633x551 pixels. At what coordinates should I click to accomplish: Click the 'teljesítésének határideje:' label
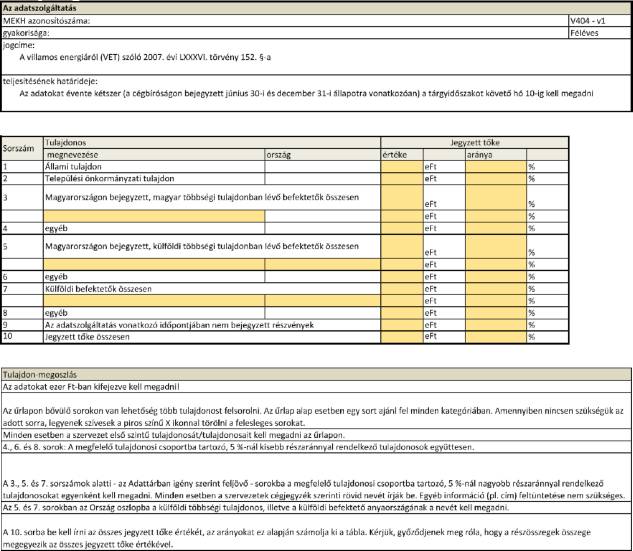(50, 81)
